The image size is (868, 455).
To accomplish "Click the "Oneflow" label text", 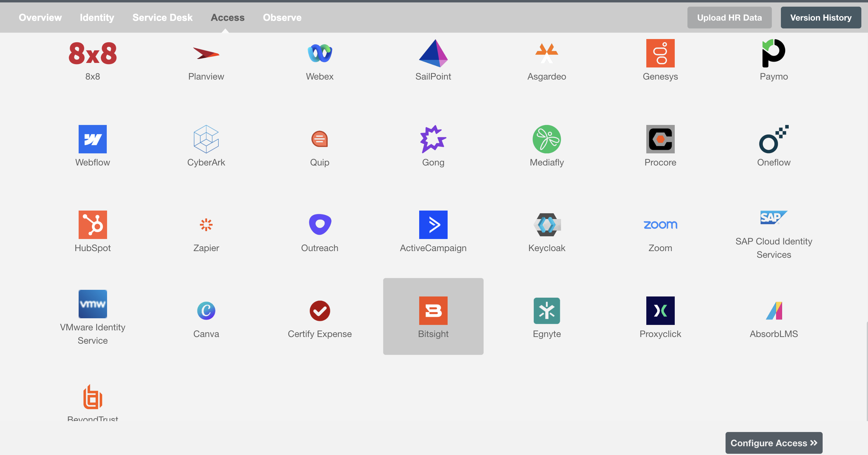I will pyautogui.click(x=774, y=162).
